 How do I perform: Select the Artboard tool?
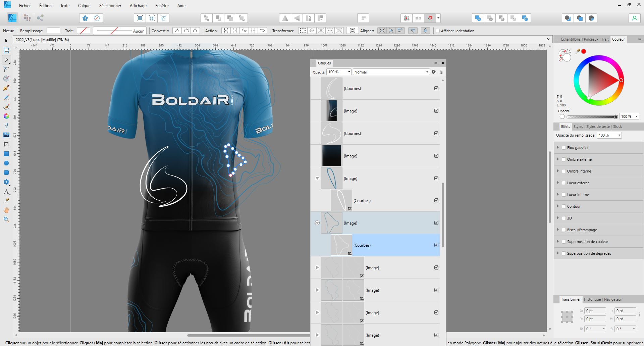tap(6, 50)
